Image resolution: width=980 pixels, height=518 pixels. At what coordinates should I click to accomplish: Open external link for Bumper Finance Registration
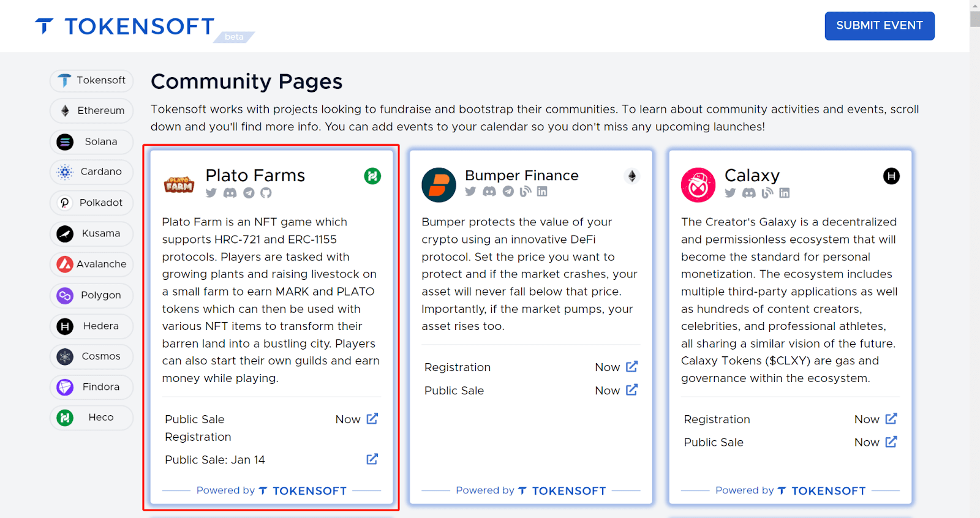632,367
